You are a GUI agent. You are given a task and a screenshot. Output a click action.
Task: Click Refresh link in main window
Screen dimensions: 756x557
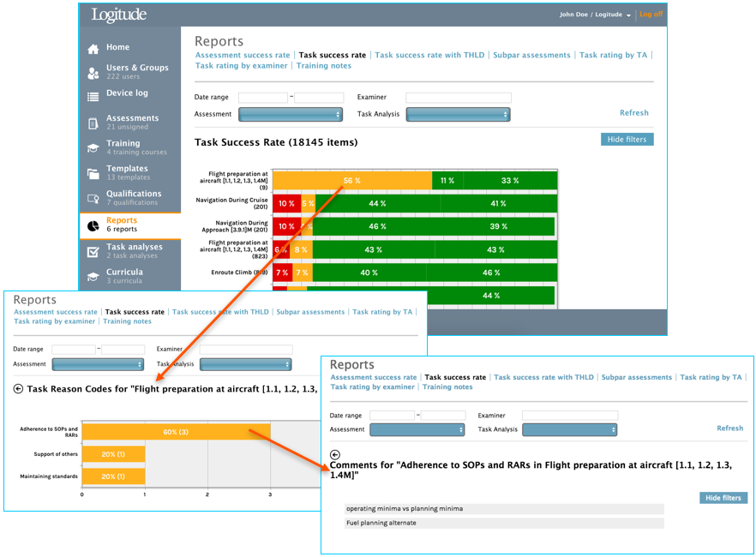click(634, 113)
